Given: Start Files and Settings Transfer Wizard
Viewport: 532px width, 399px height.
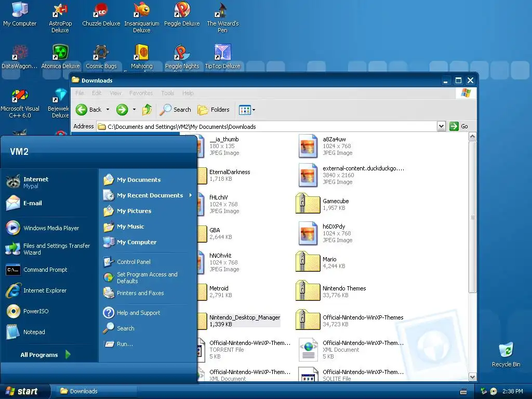Looking at the screenshot, I should 49,249.
